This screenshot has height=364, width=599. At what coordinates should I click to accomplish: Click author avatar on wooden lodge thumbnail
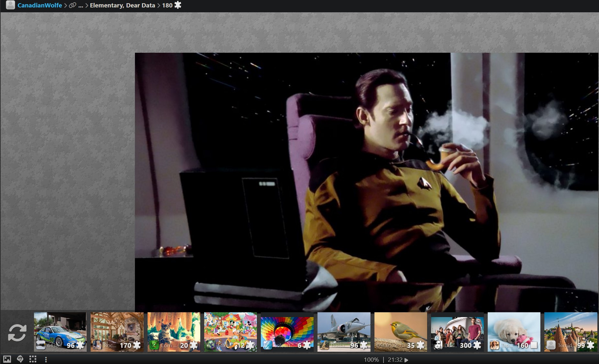pyautogui.click(x=97, y=345)
